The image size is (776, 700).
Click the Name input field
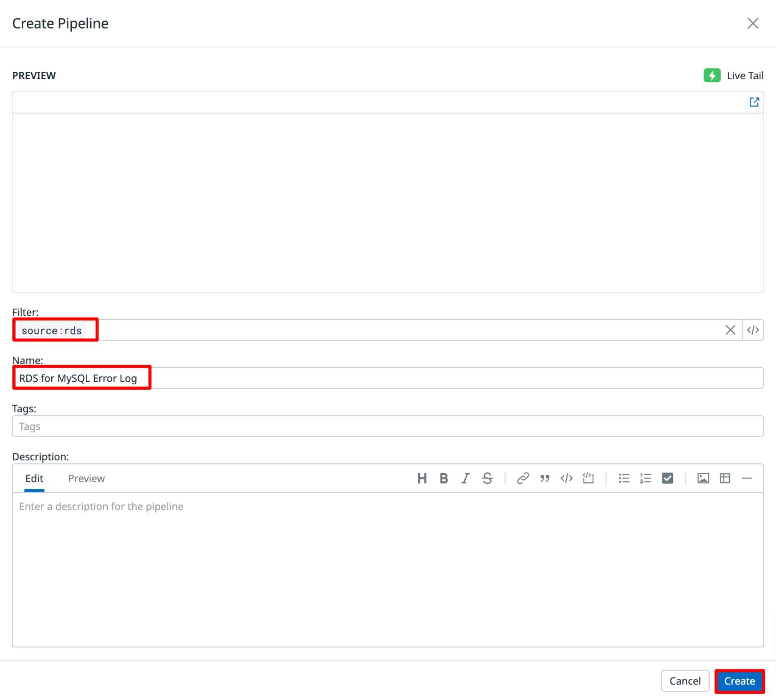(388, 378)
